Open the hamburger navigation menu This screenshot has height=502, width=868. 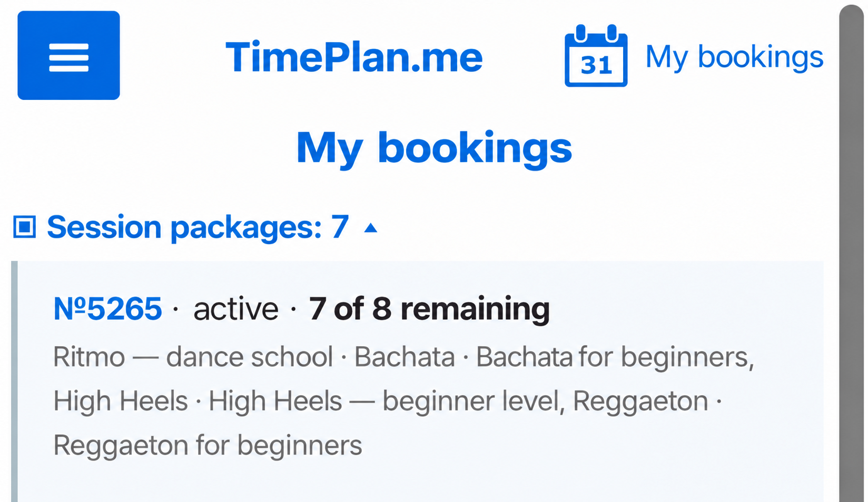pyautogui.click(x=68, y=55)
